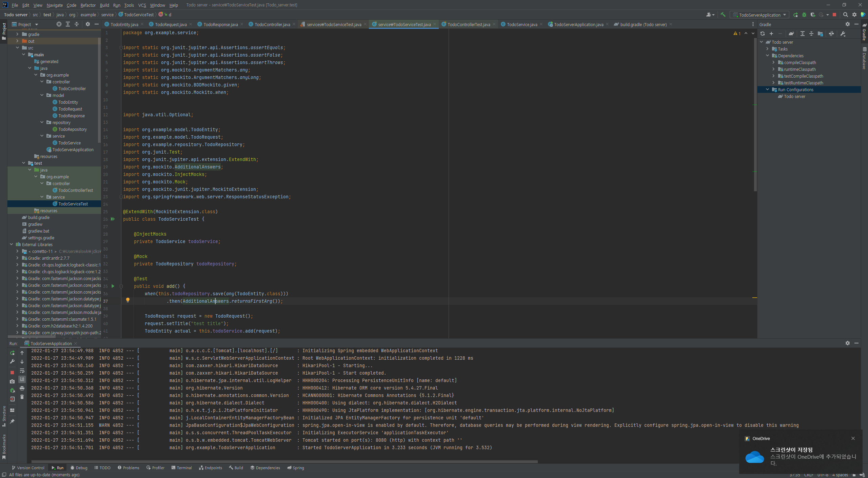The image size is (868, 478).
Task: Dump threads with the camera icon
Action: click(12, 381)
